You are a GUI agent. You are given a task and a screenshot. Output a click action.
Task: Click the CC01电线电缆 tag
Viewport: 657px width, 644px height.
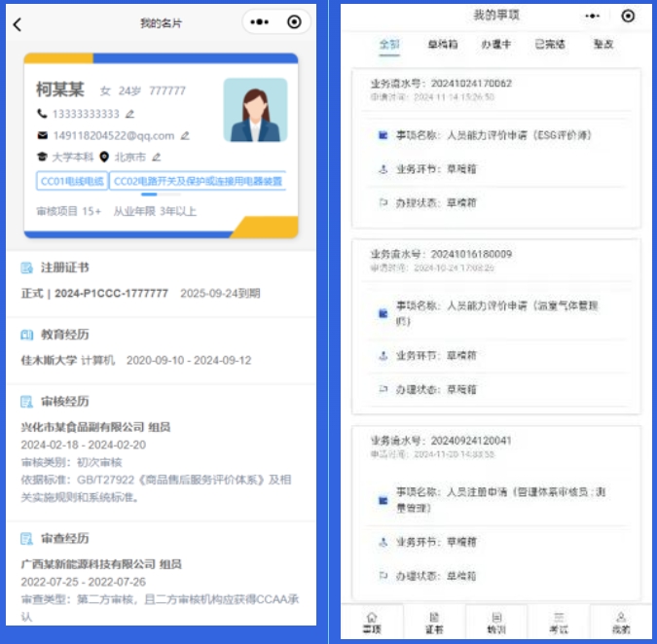[71, 181]
